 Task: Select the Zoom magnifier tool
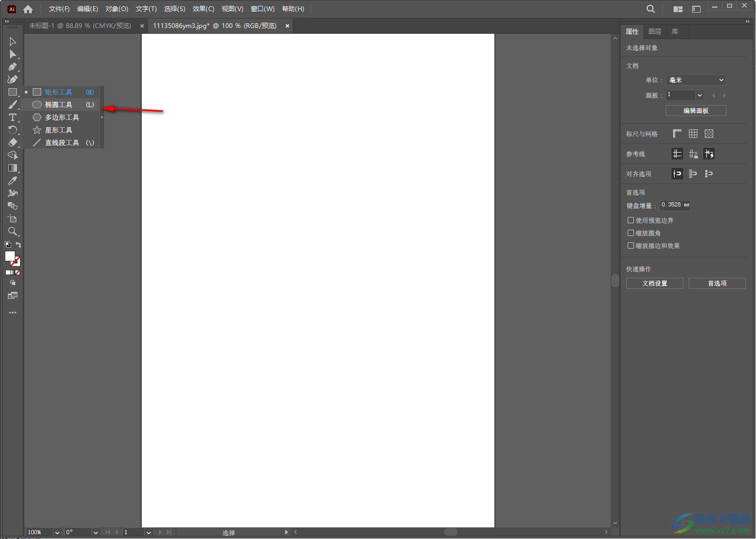tap(13, 231)
